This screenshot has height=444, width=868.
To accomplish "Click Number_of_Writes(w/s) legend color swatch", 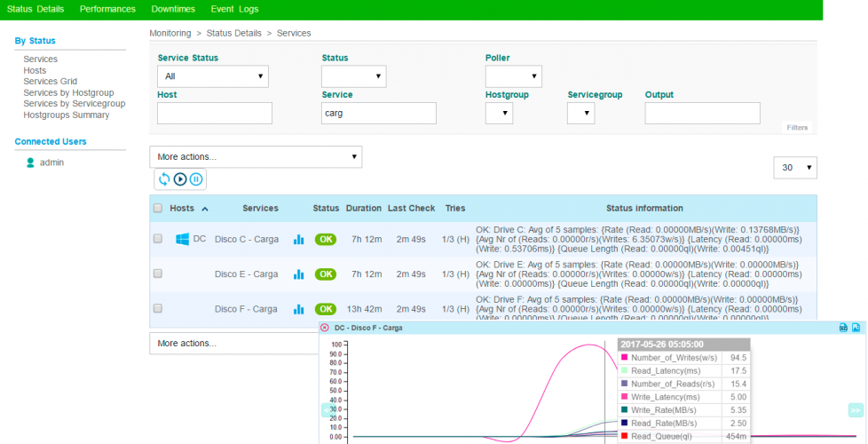I will click(625, 358).
